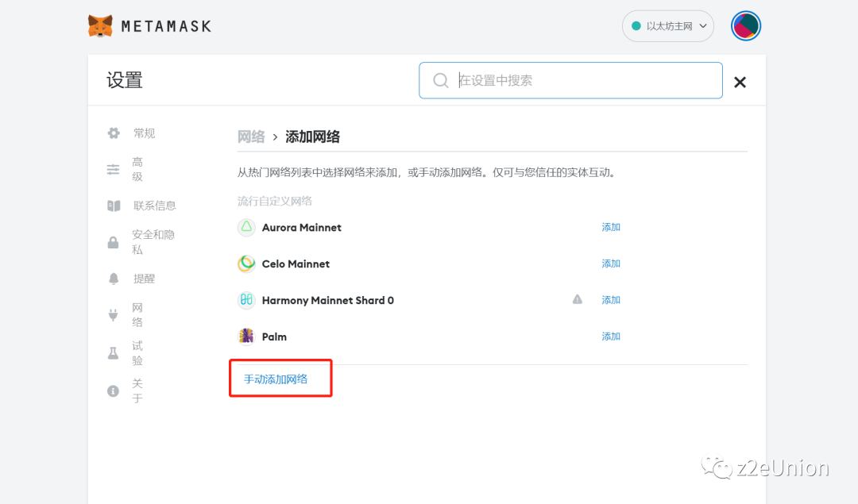Image resolution: width=858 pixels, height=504 pixels.
Task: Click the MetaMask fox logo
Action: (x=99, y=25)
